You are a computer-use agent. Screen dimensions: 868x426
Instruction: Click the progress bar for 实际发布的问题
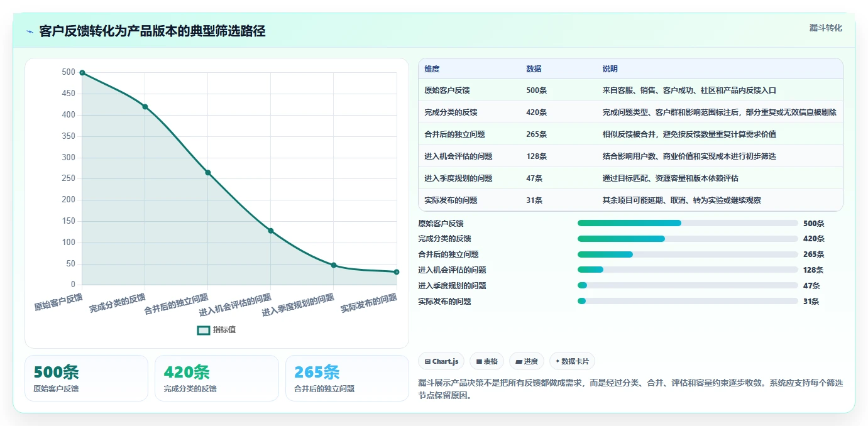[688, 302]
